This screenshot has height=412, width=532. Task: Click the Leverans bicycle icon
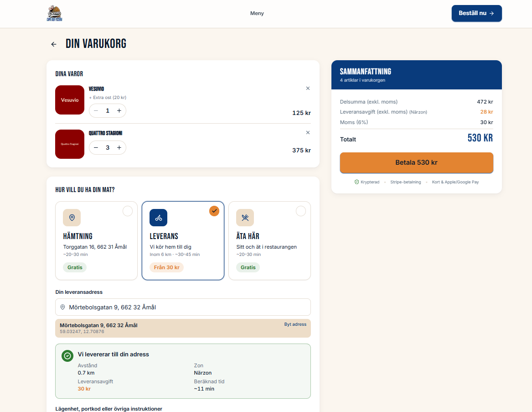[159, 218]
